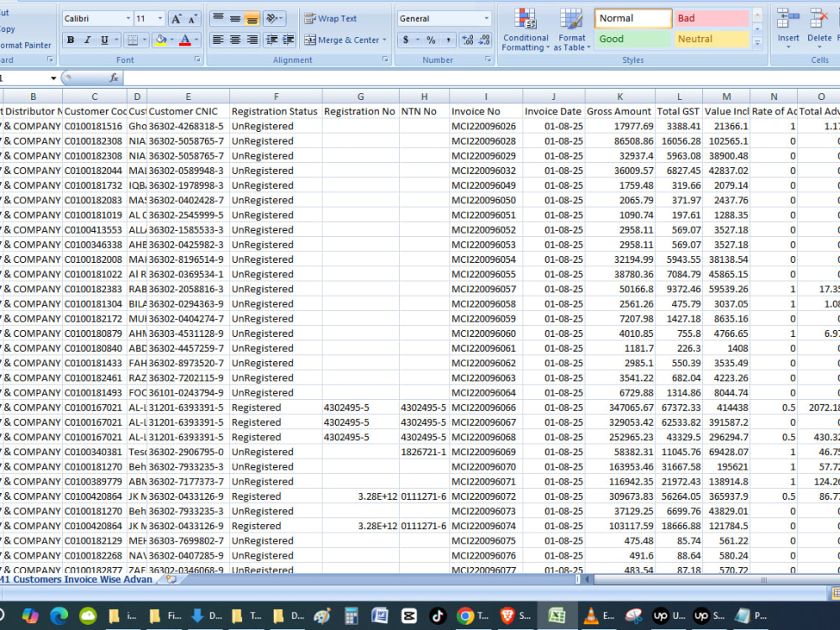Apply percent style
The image size is (840, 630).
pos(431,40)
